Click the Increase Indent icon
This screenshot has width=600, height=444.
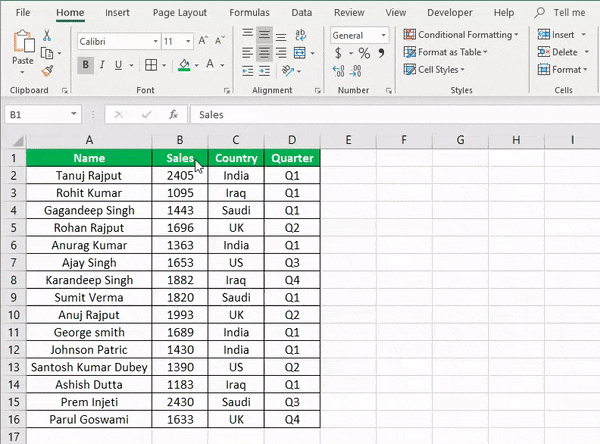[264, 71]
